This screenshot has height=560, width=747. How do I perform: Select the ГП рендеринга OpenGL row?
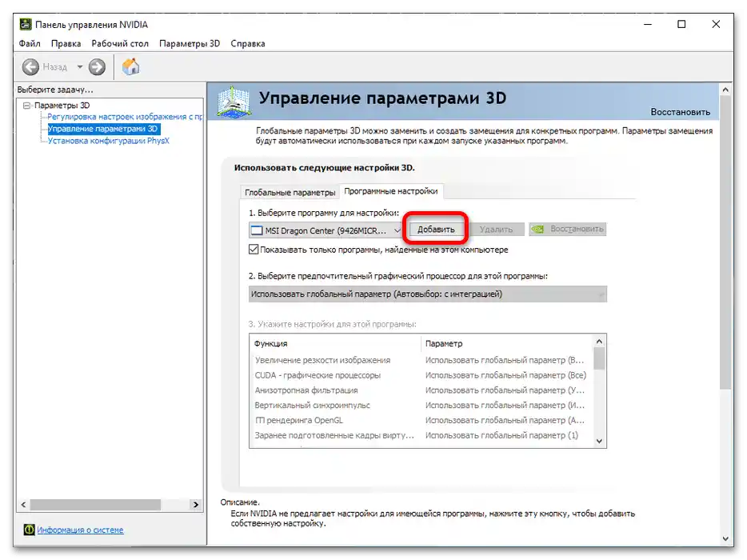click(421, 420)
